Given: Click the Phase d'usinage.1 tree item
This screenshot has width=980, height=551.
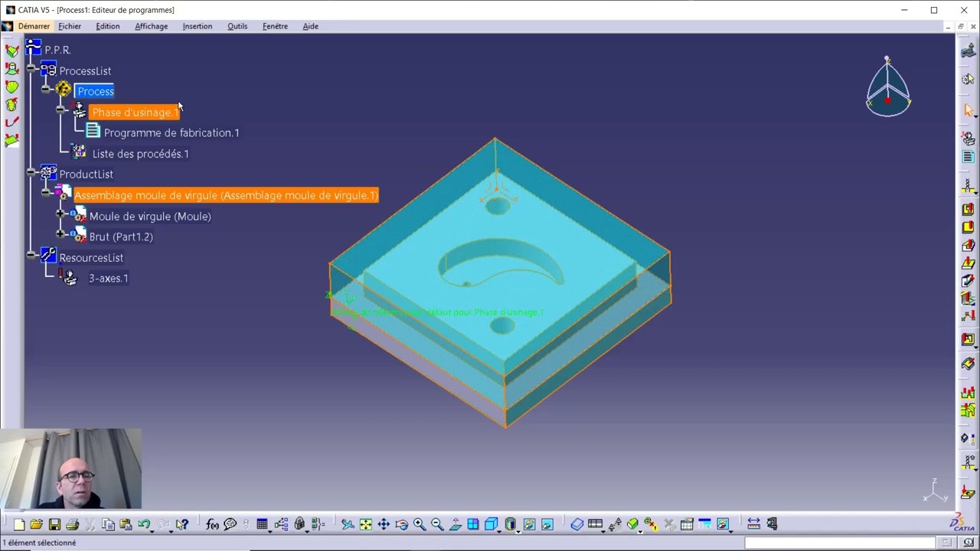Looking at the screenshot, I should [135, 112].
